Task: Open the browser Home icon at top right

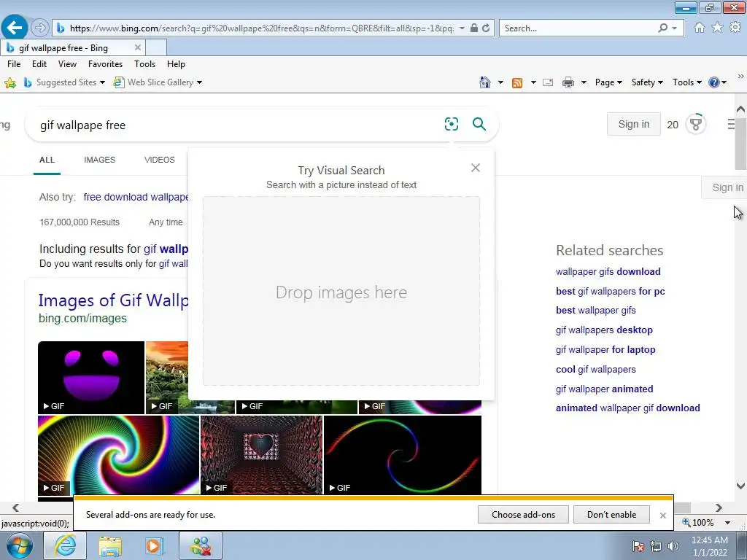Action: click(700, 28)
